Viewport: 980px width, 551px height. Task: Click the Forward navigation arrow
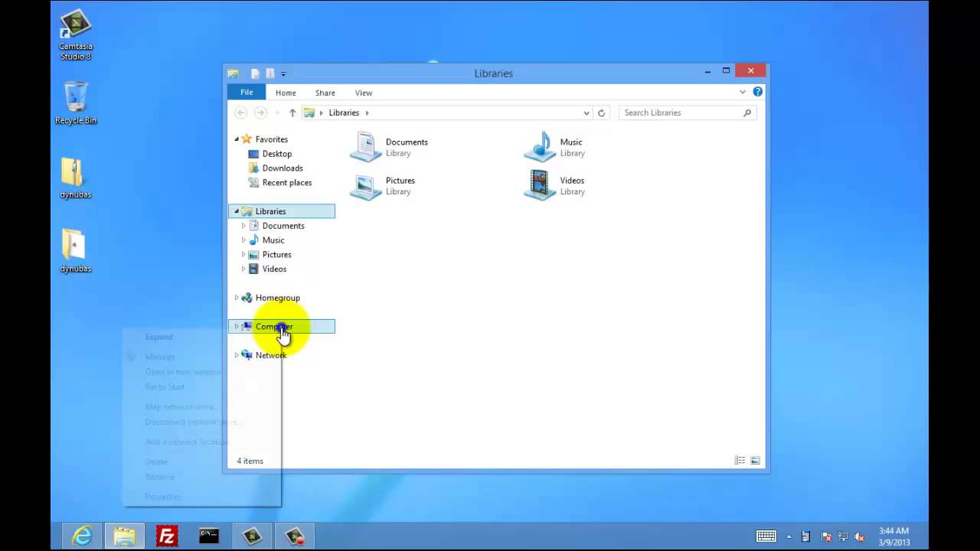(260, 112)
